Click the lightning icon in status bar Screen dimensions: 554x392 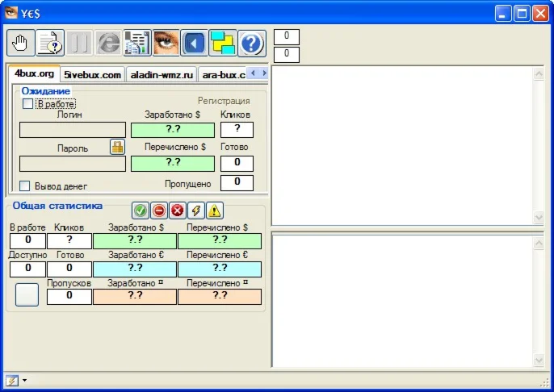11,381
